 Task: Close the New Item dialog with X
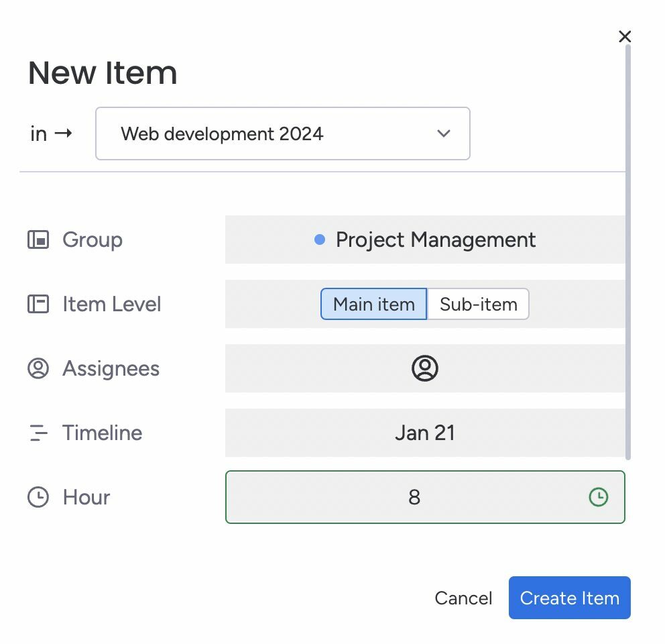pyautogui.click(x=625, y=36)
